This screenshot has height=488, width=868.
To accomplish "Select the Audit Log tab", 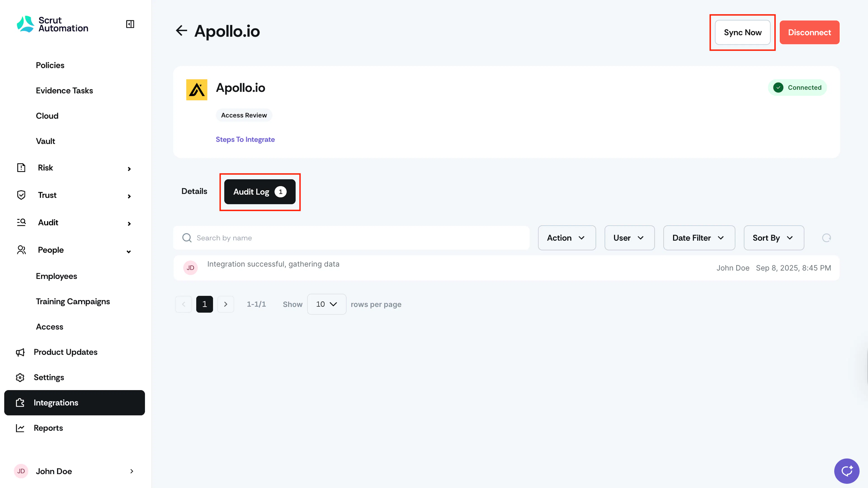I will (260, 192).
